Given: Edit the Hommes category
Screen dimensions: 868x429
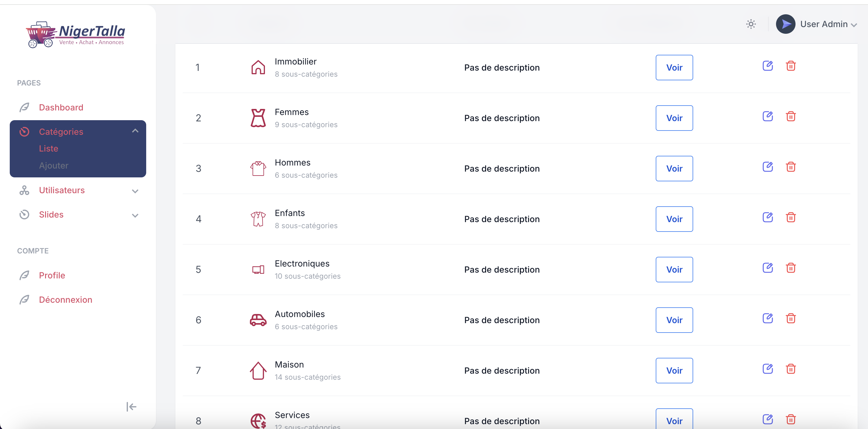Looking at the screenshot, I should pos(767,167).
